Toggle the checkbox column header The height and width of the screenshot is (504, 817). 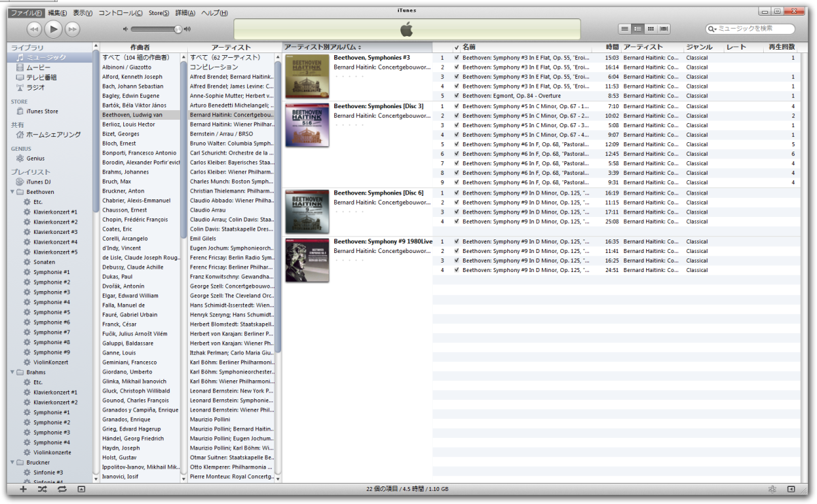click(x=457, y=48)
